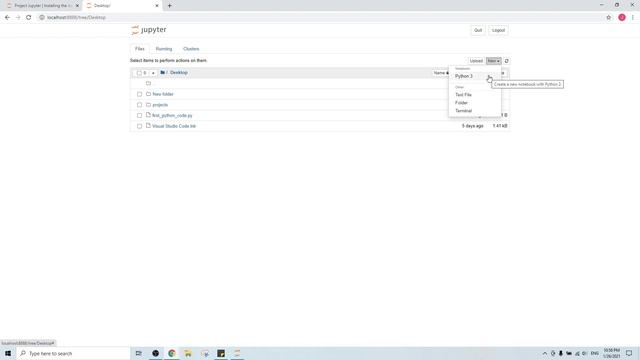This screenshot has width=640, height=360.
Task: Create a new Folder from menu
Action: [461, 103]
